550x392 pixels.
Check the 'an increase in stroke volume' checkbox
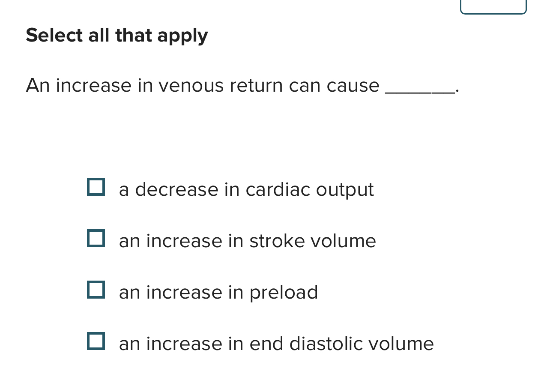[x=96, y=238]
